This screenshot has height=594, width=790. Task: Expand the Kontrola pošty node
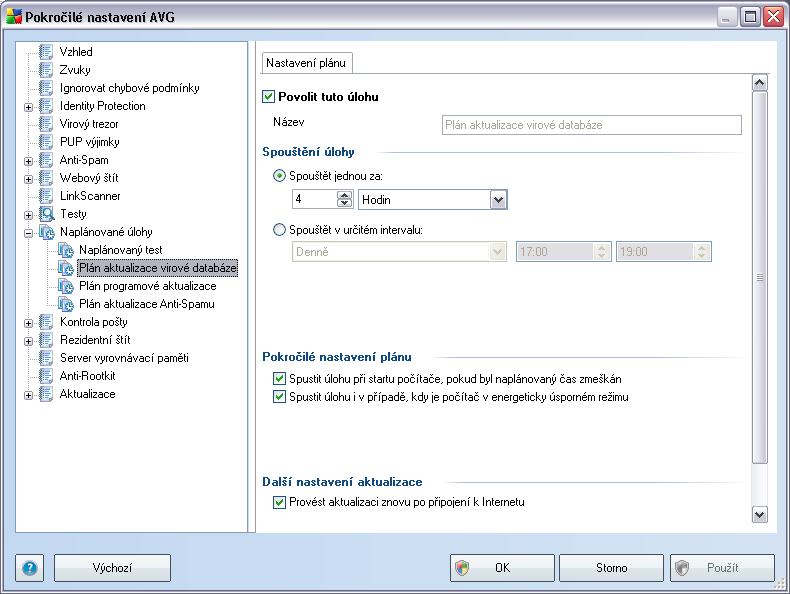29,323
